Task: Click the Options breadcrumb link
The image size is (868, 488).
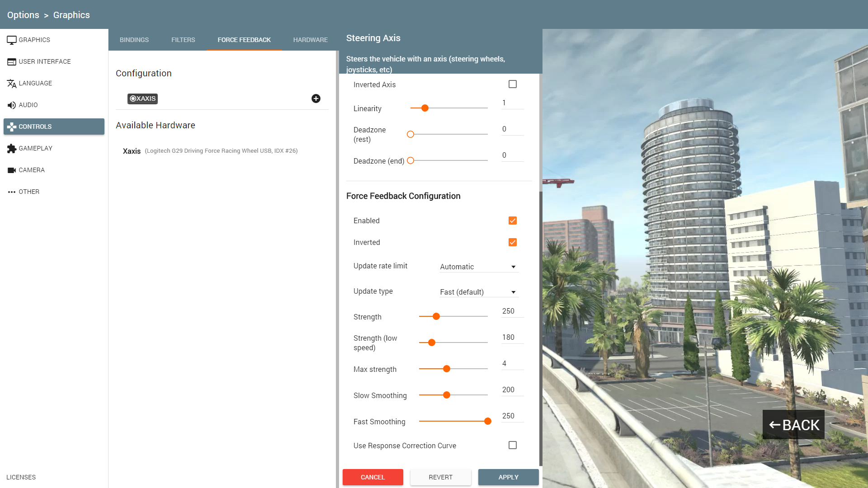Action: coord(23,15)
